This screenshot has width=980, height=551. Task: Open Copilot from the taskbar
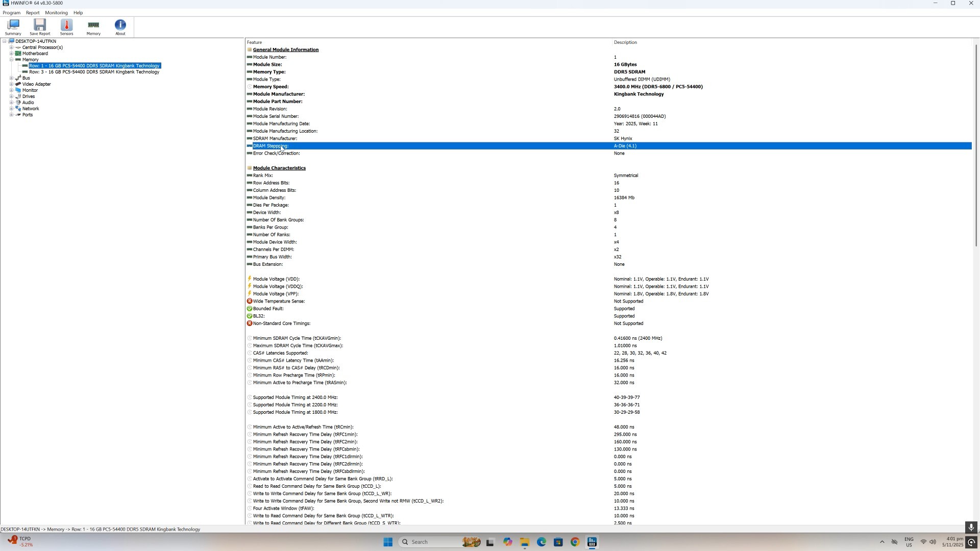(x=508, y=542)
